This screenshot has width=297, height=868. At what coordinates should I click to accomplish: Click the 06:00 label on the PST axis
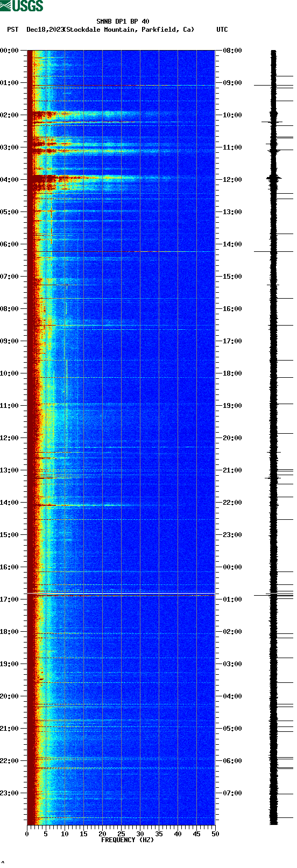click(x=10, y=244)
